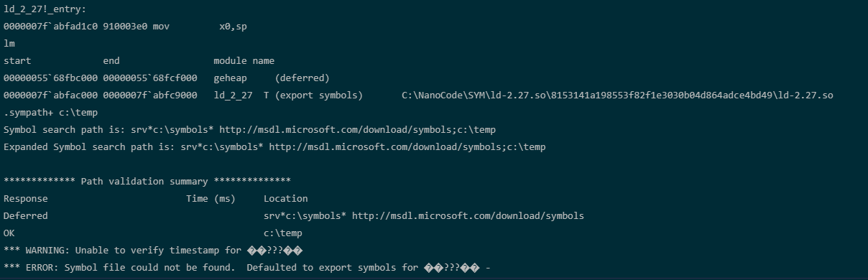The width and height of the screenshot is (868, 280).
Task: Click the .sympath+ c:\temp command
Action: 50,113
